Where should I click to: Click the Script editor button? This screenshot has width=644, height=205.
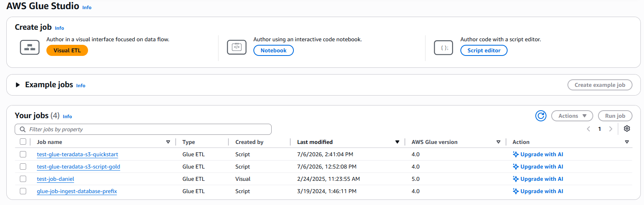click(484, 50)
